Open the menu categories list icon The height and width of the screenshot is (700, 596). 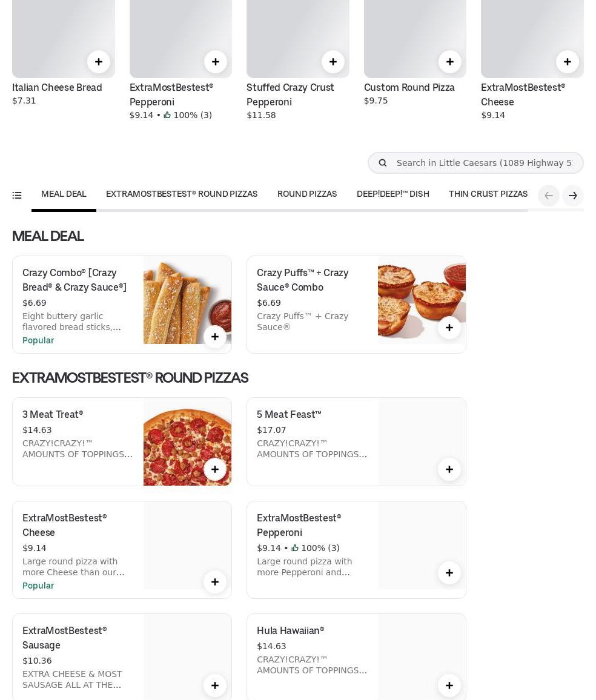(x=17, y=195)
